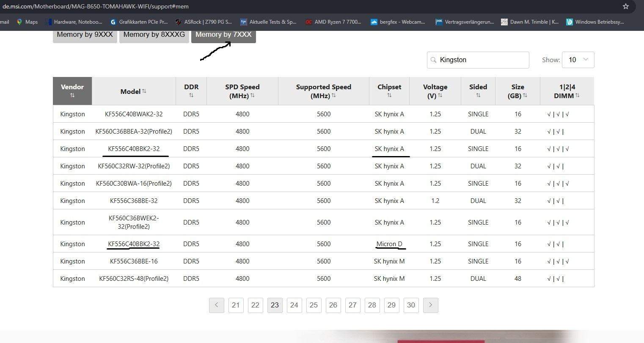Open the Grafikkarten PCIe bookmark
Image resolution: width=644 pixels, height=343 pixels.
coord(139,22)
